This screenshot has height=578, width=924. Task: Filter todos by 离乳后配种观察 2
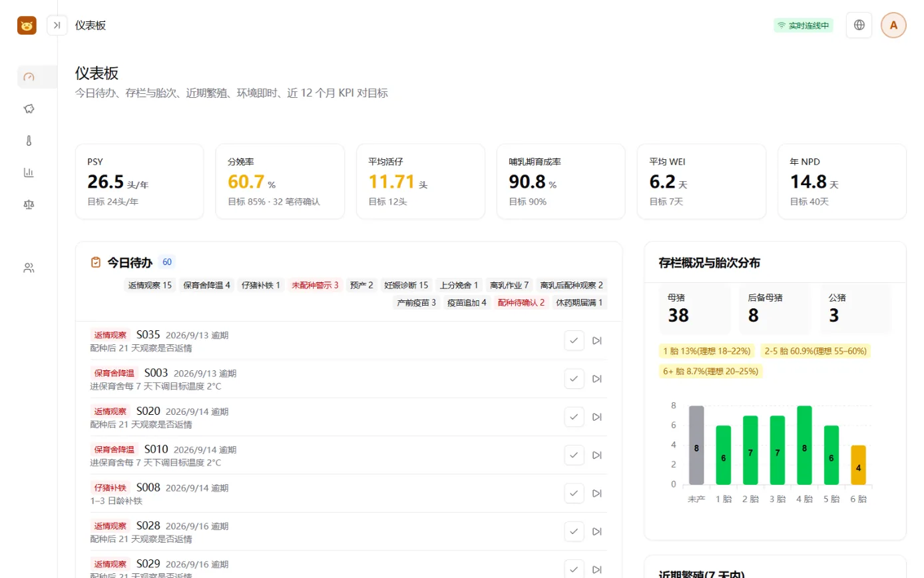(572, 285)
